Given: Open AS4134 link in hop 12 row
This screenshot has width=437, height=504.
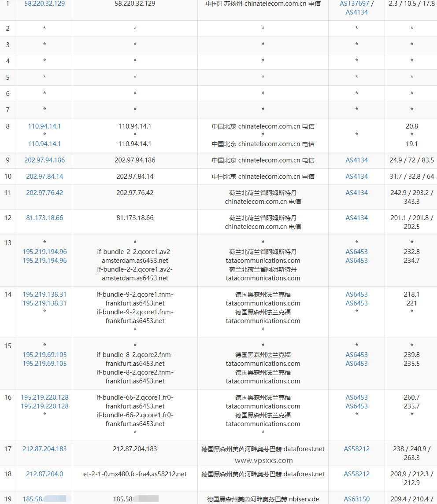Looking at the screenshot, I should tap(356, 218).
